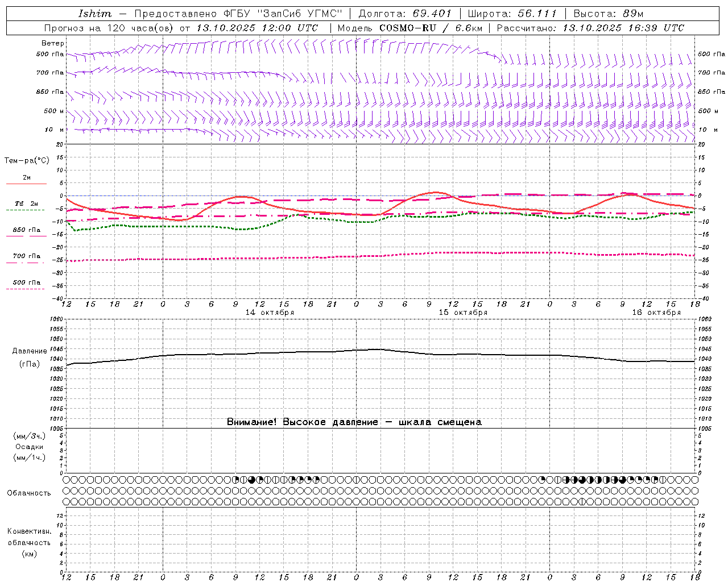Viewport: 728px width, 582px height.
Task: Click the "Облачность" cloud cover label
Action: coord(29,493)
